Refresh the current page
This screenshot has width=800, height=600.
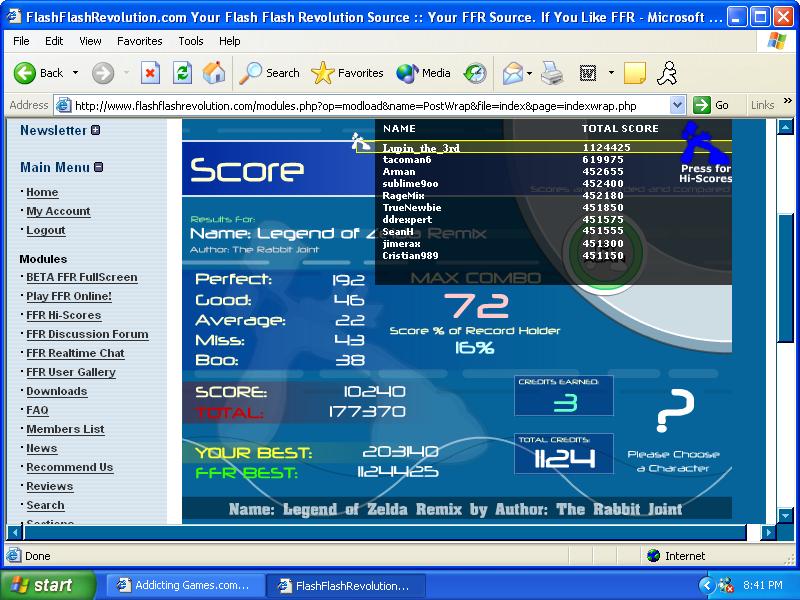click(182, 73)
